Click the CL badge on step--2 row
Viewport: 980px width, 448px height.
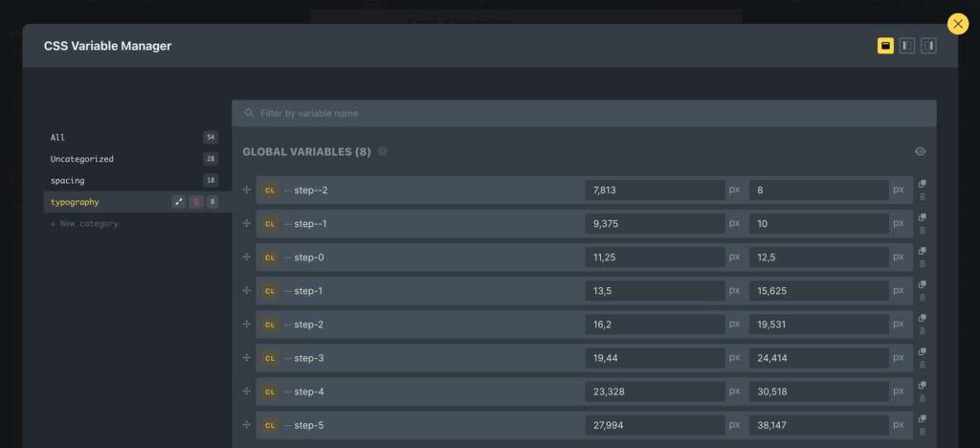270,190
